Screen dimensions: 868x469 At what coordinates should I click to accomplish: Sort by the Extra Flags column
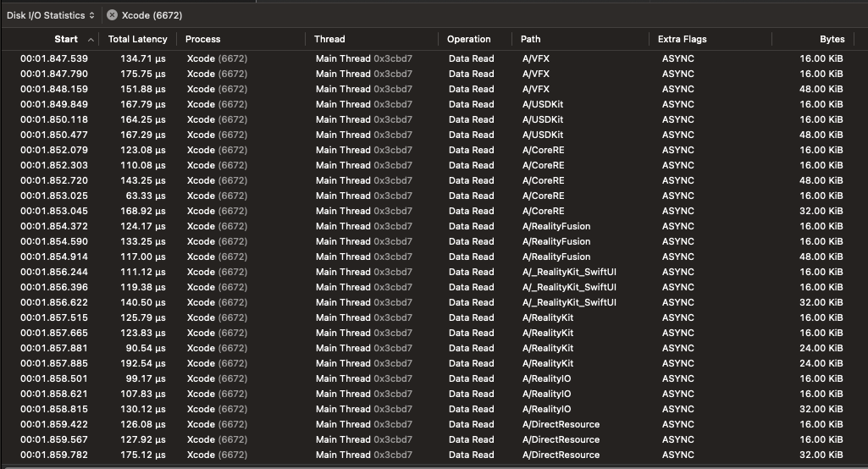pyautogui.click(x=682, y=39)
